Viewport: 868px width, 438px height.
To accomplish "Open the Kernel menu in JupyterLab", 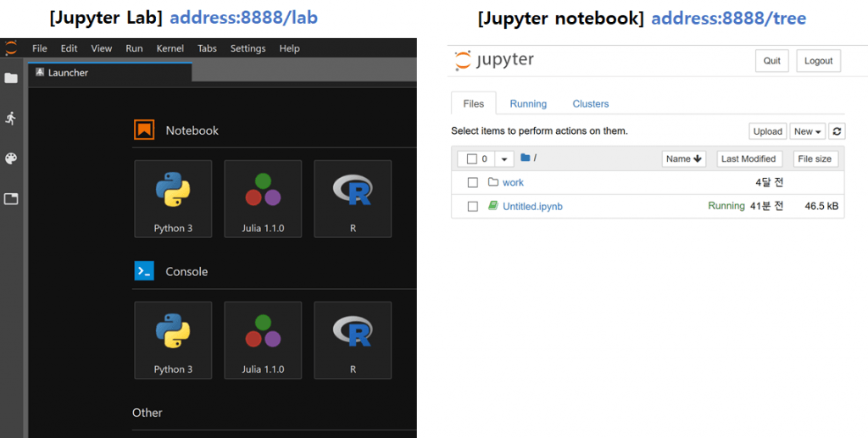I will 170,48.
